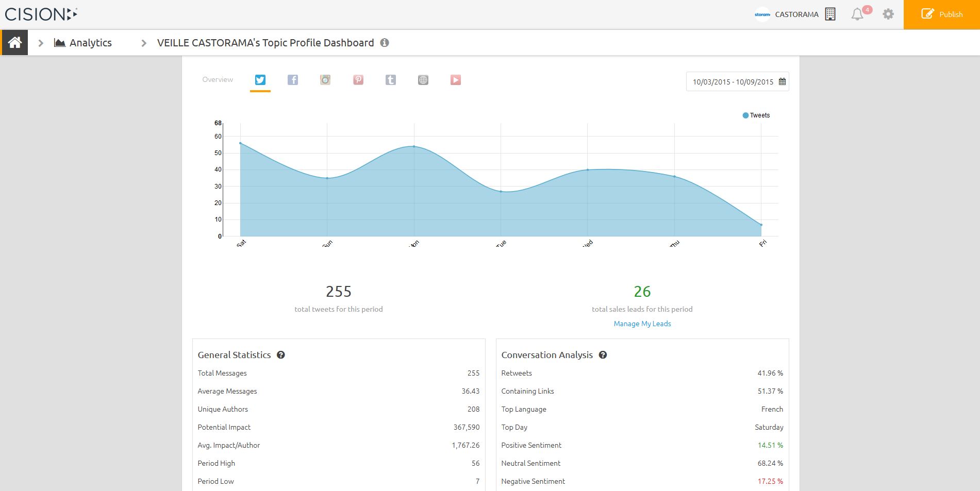Open the settings gear
The image size is (980, 491).
coord(888,14)
